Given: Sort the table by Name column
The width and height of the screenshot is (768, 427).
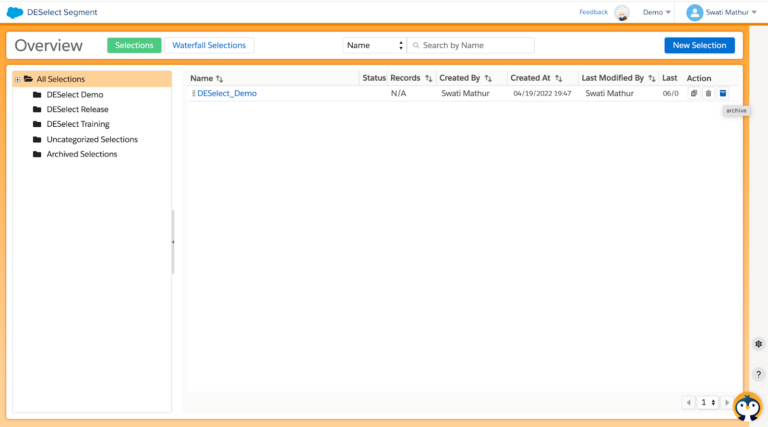Looking at the screenshot, I should click(219, 78).
